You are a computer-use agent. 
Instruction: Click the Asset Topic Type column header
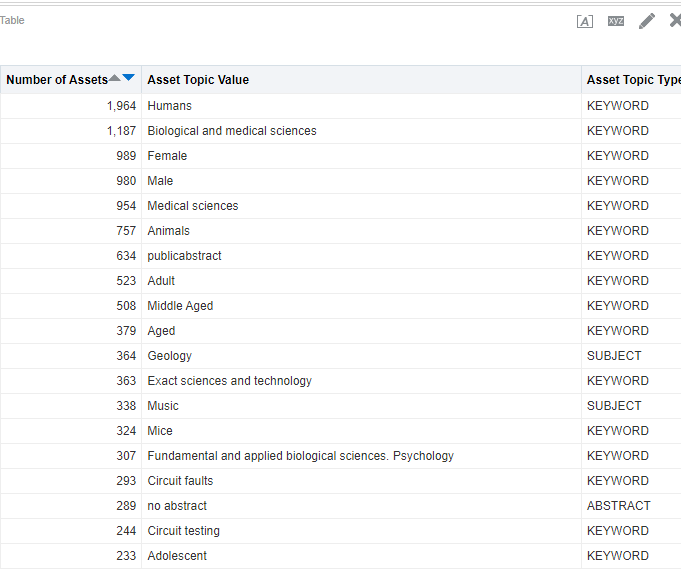pyautogui.click(x=632, y=80)
